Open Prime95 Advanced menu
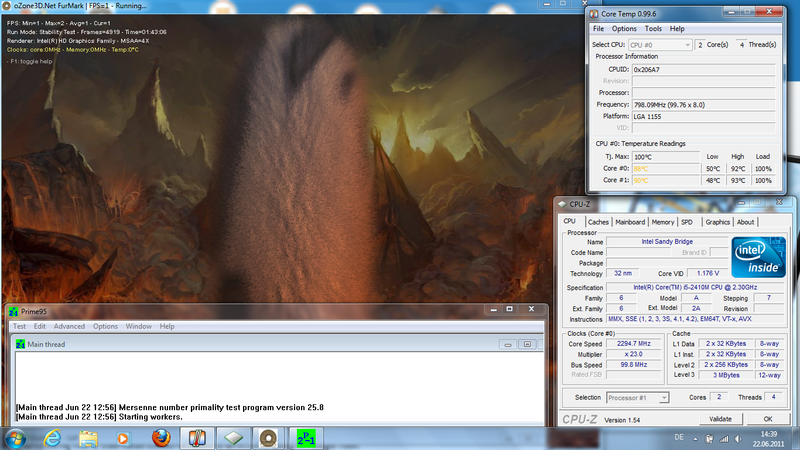Viewport: 800px width, 450px height. pos(69,326)
